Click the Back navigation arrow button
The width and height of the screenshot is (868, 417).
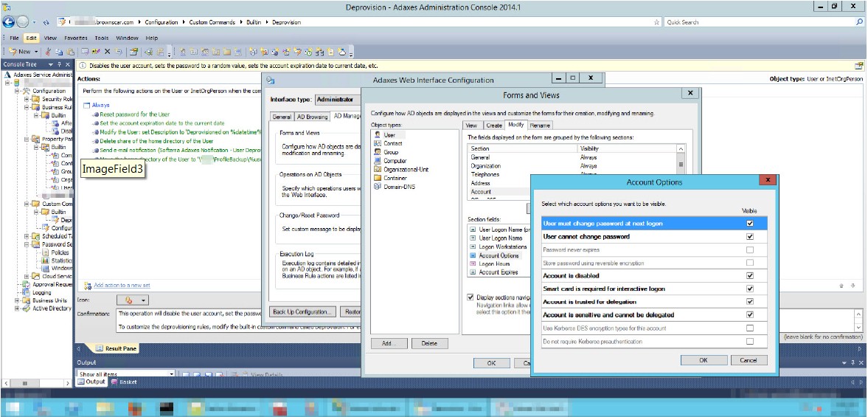pyautogui.click(x=8, y=22)
